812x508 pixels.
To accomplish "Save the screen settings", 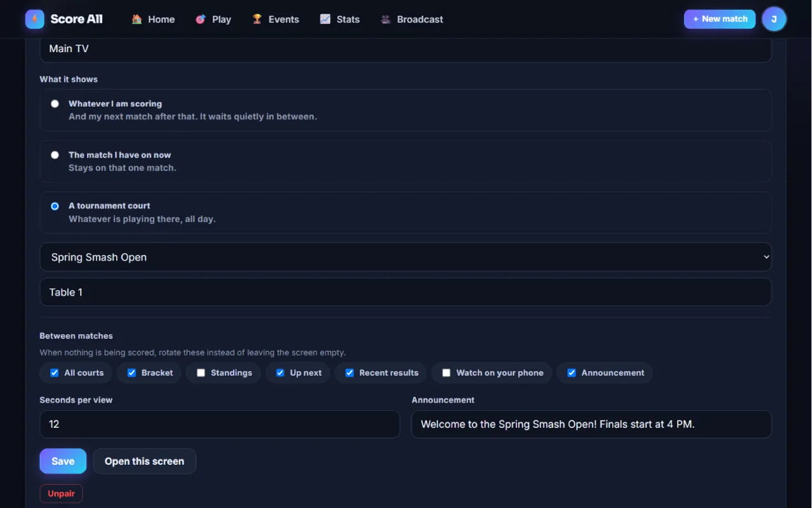I will 63,461.
